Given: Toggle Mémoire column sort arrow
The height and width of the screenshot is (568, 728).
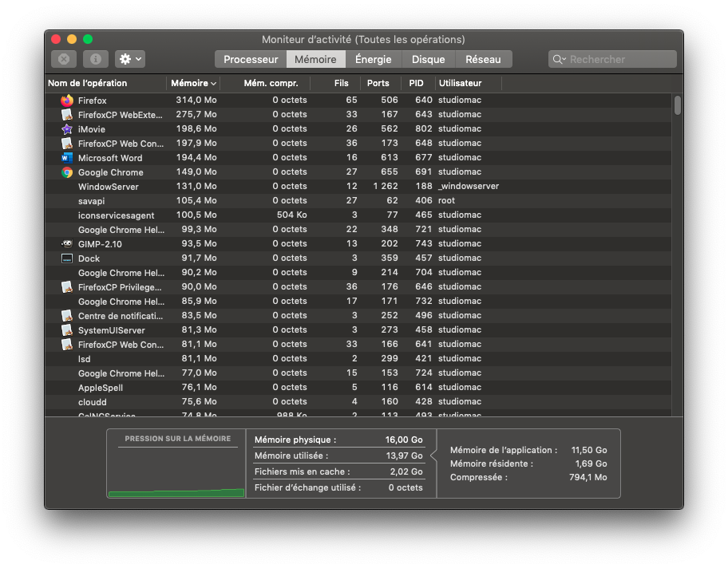Looking at the screenshot, I should [x=214, y=84].
